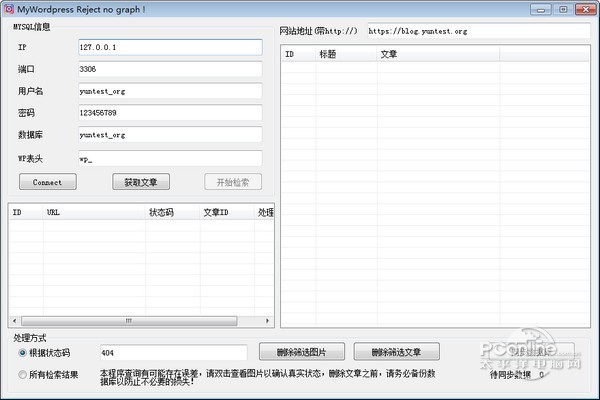Click the 密码 field containing 123456789
The height and width of the screenshot is (400, 600).
tap(170, 113)
